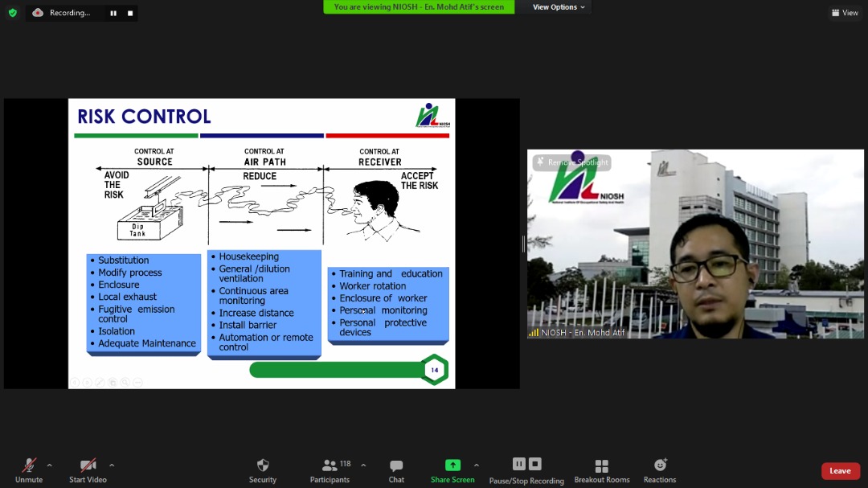The height and width of the screenshot is (488, 868).
Task: Click the green Share Screen icon
Action: pyautogui.click(x=452, y=465)
